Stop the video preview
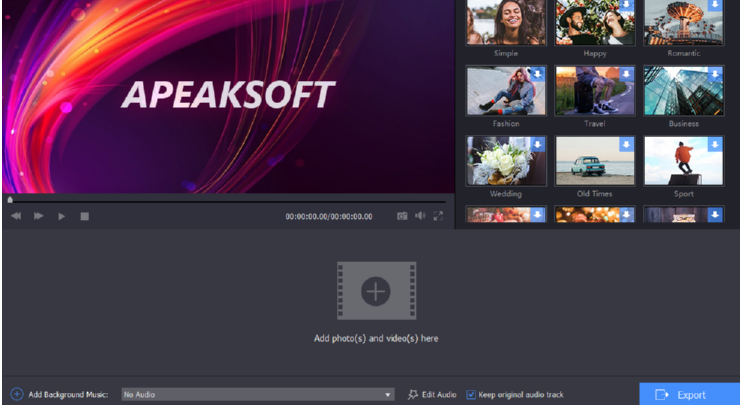 click(84, 216)
